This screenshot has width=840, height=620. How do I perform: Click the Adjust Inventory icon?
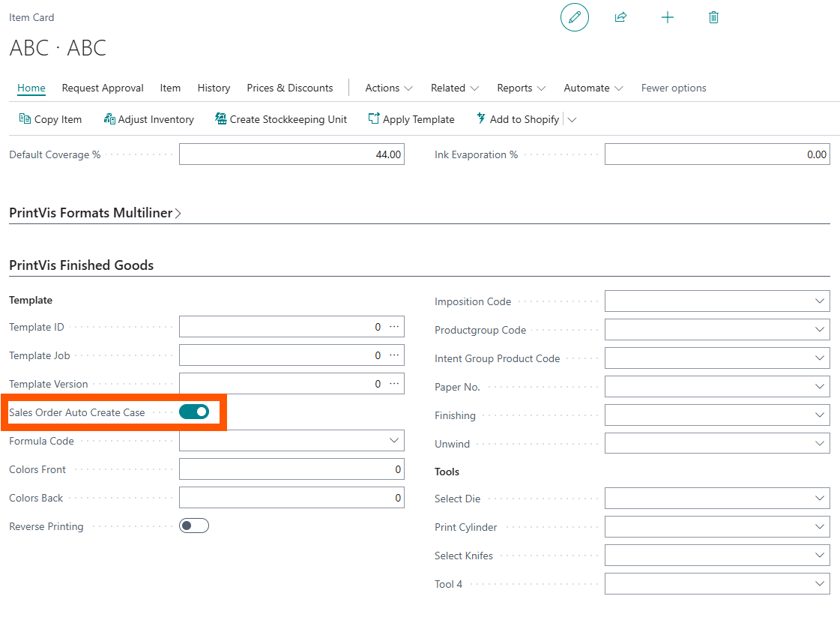pos(109,119)
